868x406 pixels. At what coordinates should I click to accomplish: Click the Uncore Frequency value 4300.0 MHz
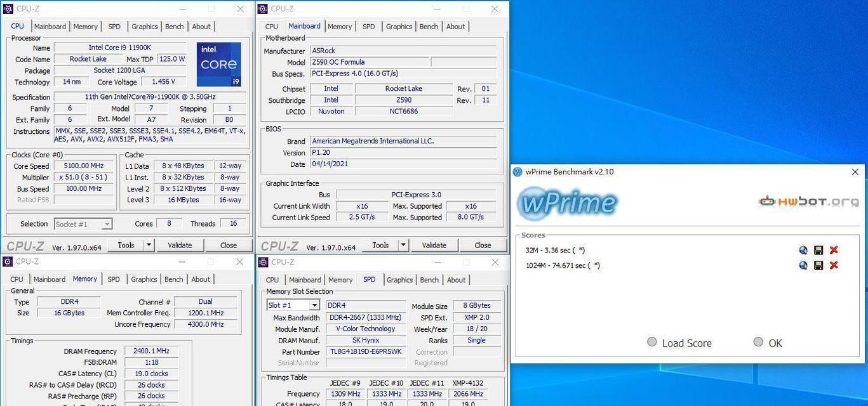(206, 324)
